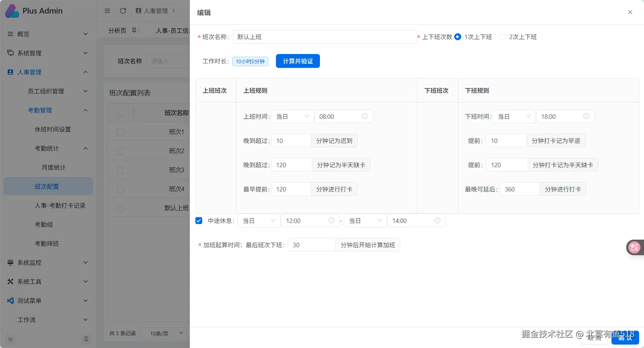Edit the 班次名称 input in drawer

point(324,37)
